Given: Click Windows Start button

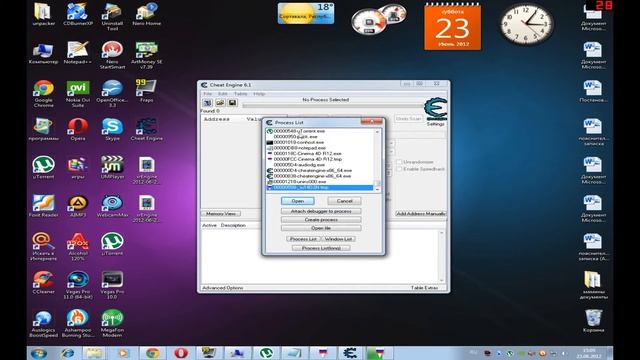Looking at the screenshot, I should tap(39, 353).
